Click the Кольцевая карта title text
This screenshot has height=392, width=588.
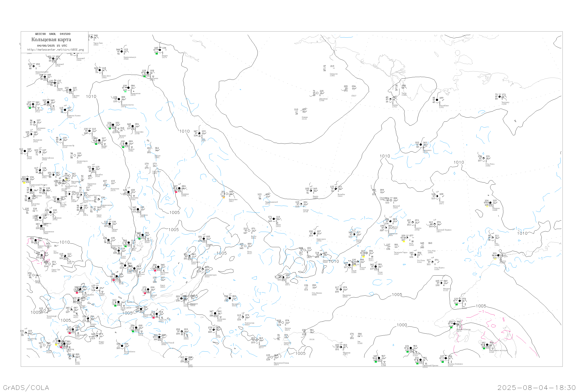[51, 40]
